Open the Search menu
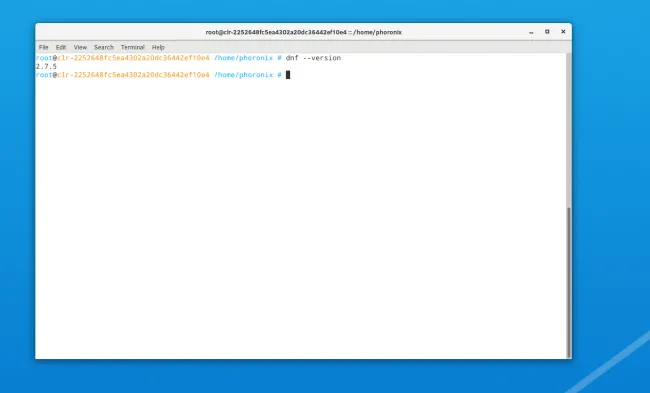 [104, 47]
